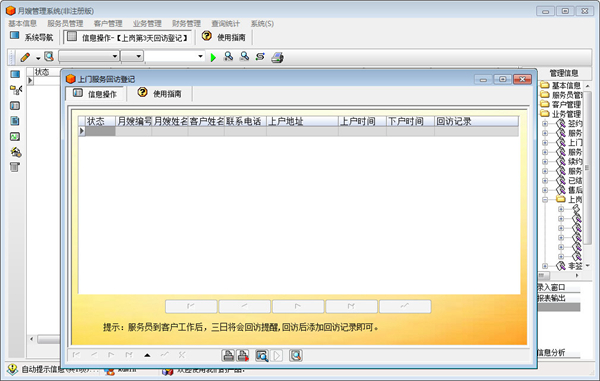Click the 业务管理 folder in 管理信息 tree
The width and height of the screenshot is (600, 381).
click(561, 114)
